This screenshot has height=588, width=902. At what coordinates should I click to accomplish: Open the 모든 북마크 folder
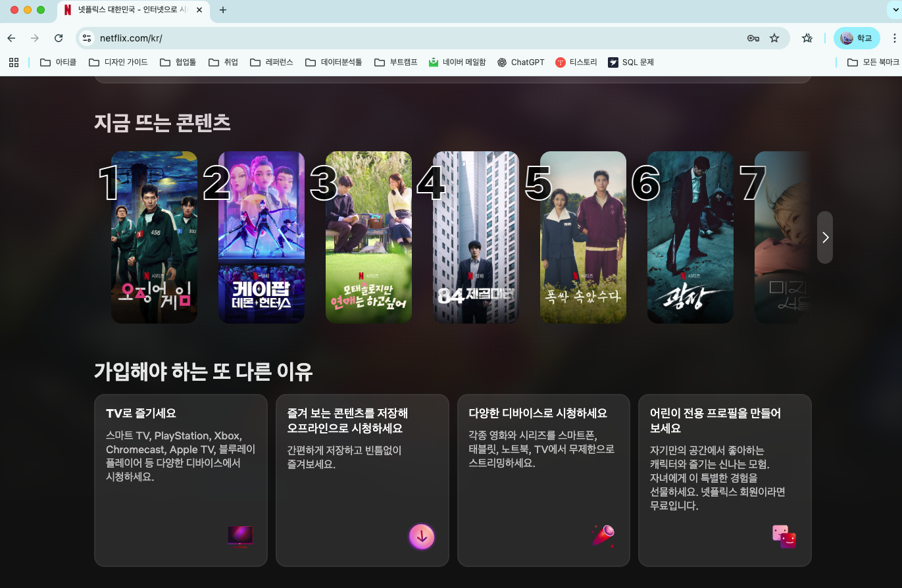[x=873, y=62]
